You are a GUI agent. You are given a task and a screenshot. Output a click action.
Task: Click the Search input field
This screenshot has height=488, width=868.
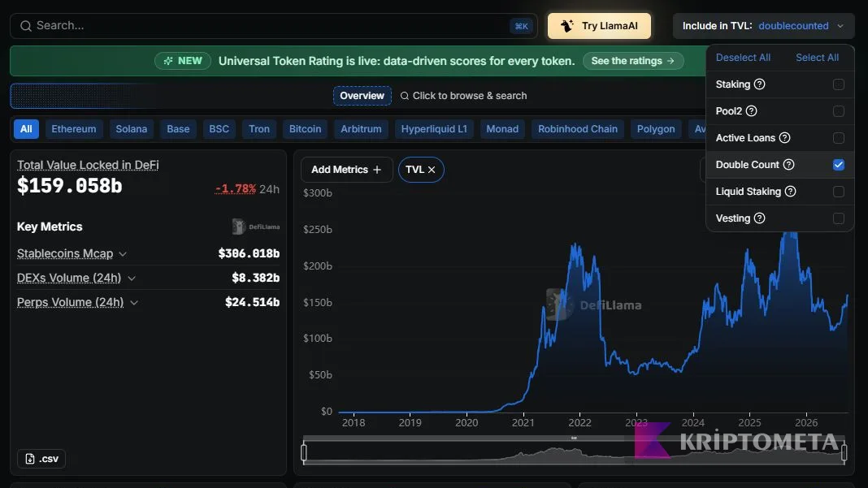pyautogui.click(x=273, y=26)
